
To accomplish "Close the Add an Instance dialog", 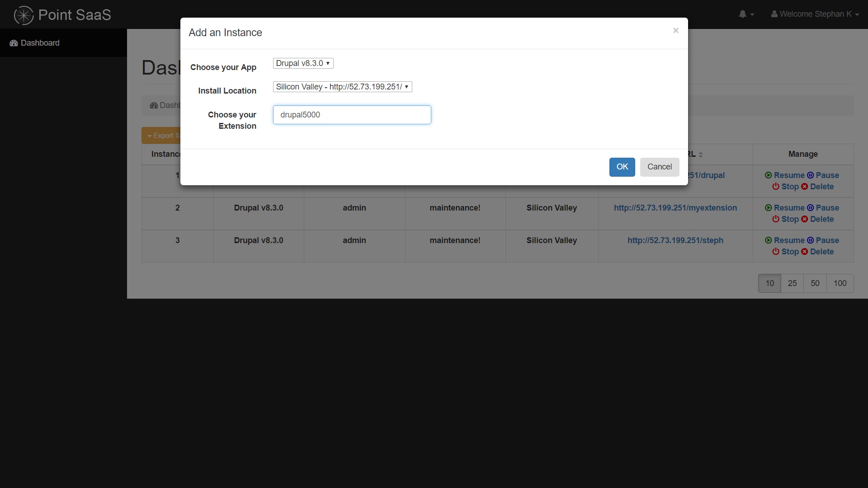I will point(675,31).
